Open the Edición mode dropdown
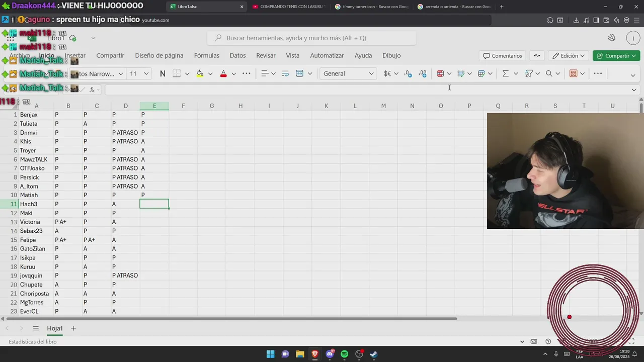Viewport: 644px width, 362px height. (x=569, y=56)
